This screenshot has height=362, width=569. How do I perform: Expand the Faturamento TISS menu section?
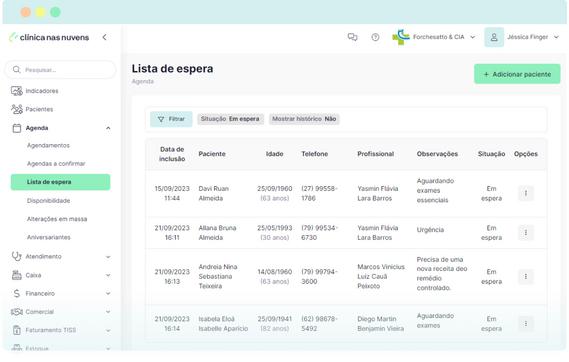coord(108,330)
